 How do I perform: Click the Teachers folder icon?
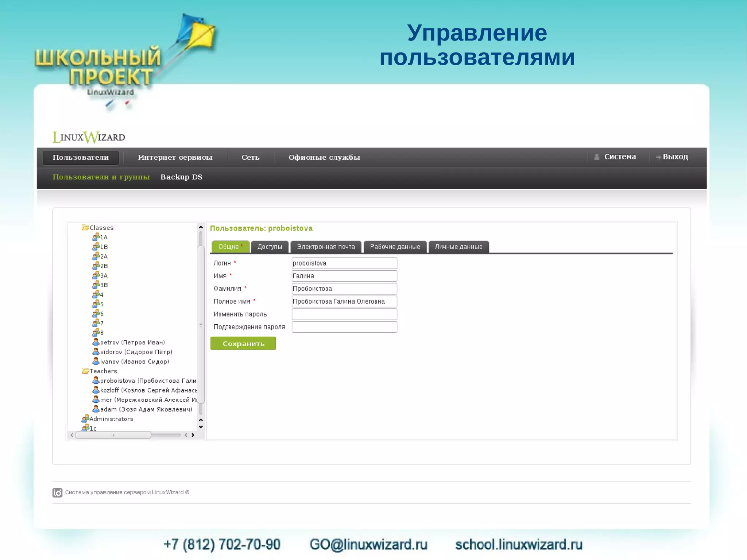[x=85, y=371]
